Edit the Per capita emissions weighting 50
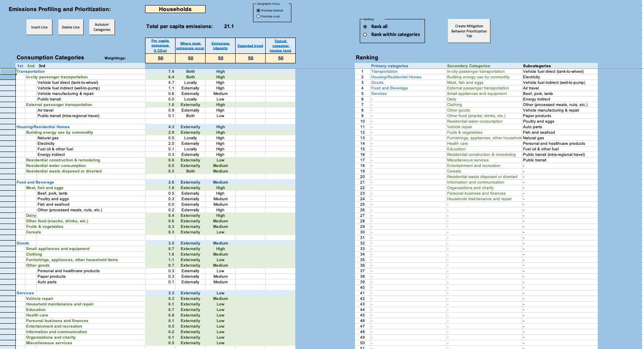Screen dimensions: 644x349 pyautogui.click(x=161, y=58)
